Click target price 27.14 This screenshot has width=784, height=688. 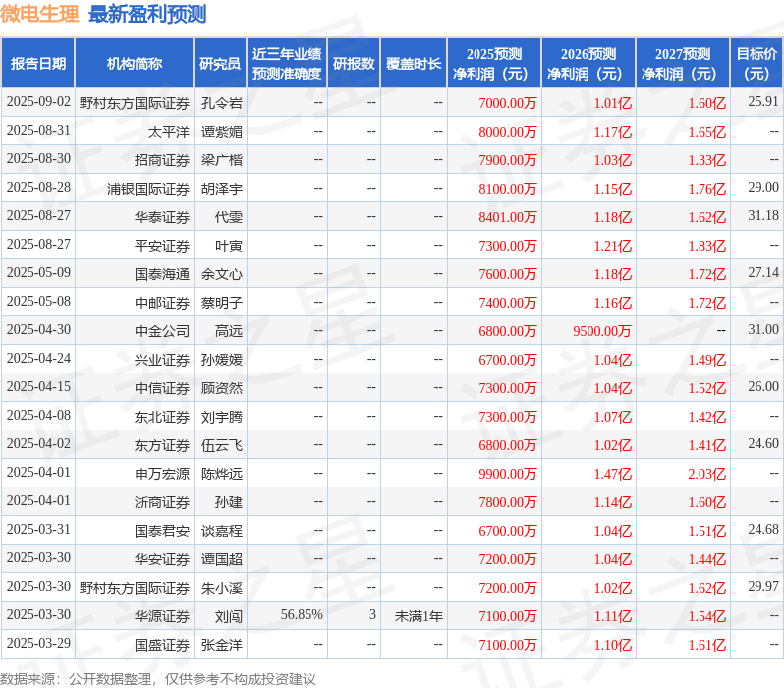(x=763, y=272)
